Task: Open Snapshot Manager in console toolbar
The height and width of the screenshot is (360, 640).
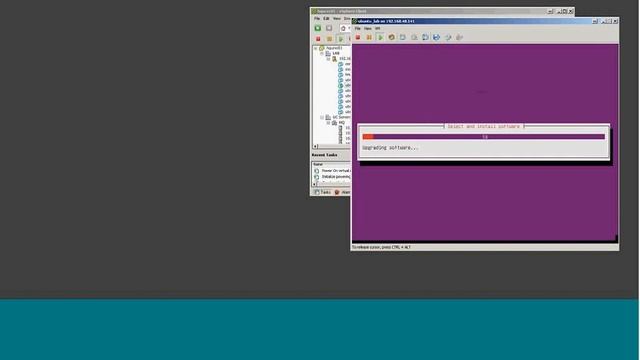Action: (x=425, y=37)
